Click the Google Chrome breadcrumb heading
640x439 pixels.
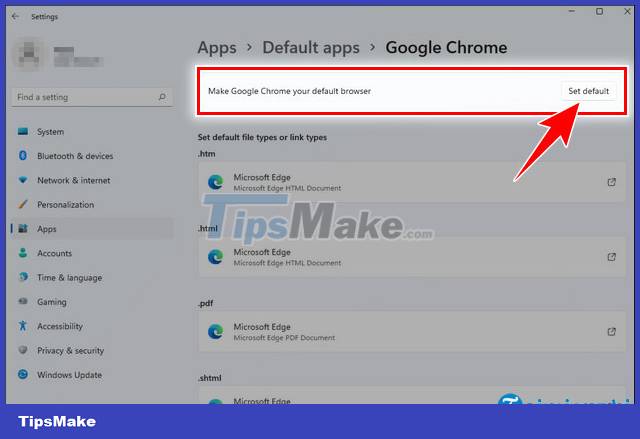(x=446, y=48)
